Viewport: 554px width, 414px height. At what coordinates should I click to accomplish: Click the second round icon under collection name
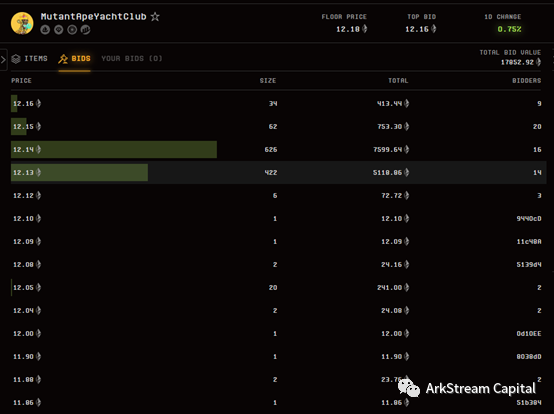point(58,30)
